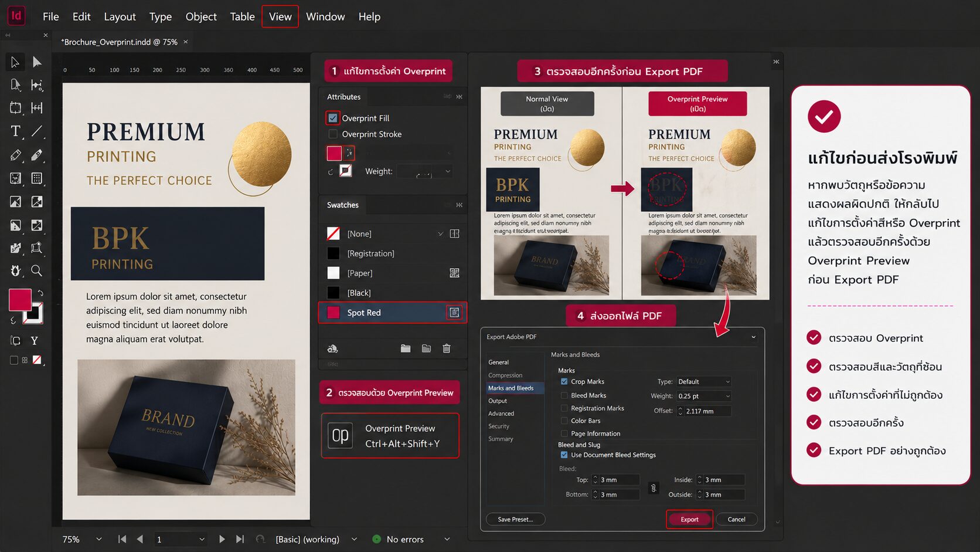Click the Y-shaped tool icon in toolbox

click(34, 341)
